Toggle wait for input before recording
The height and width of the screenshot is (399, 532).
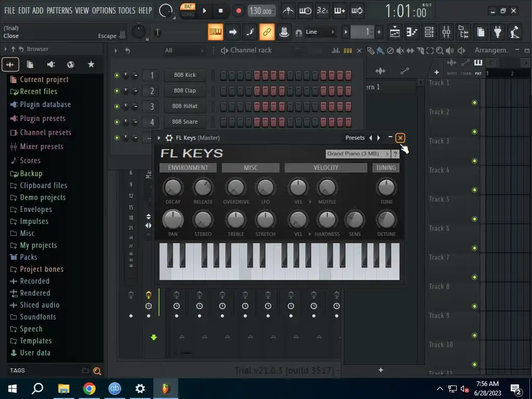tap(305, 11)
